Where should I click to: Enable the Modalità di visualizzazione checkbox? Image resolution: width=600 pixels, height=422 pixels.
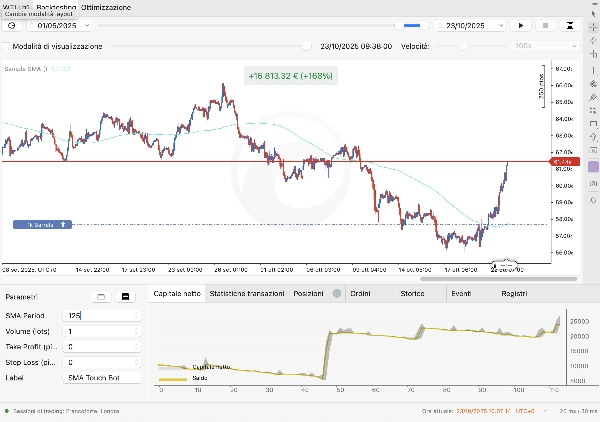[6, 46]
